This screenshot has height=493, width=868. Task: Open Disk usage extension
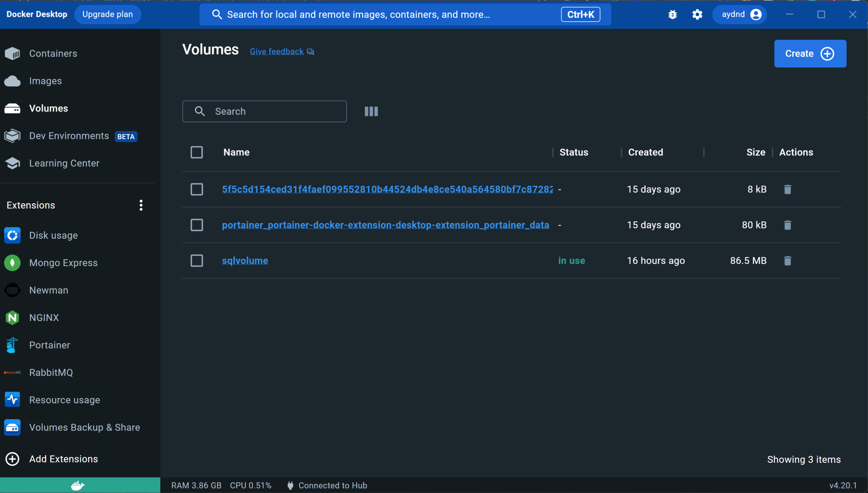53,235
